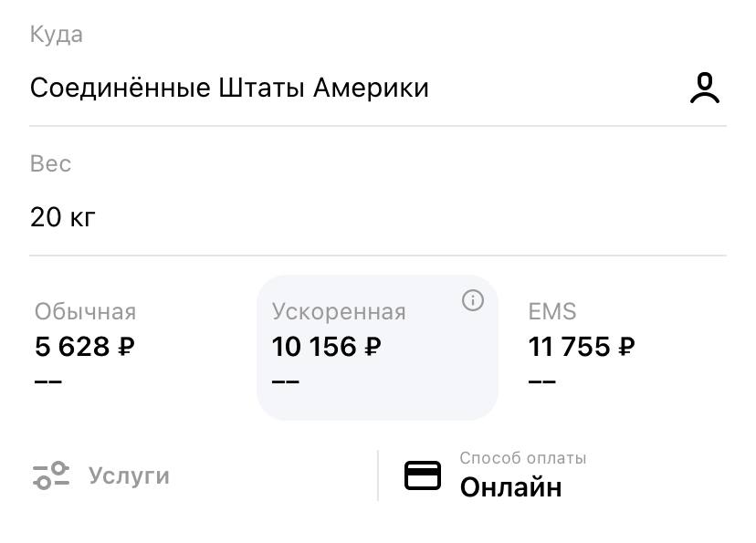Image resolution: width=756 pixels, height=543 pixels.
Task: Open the recipient contact picker icon
Action: coord(704,89)
